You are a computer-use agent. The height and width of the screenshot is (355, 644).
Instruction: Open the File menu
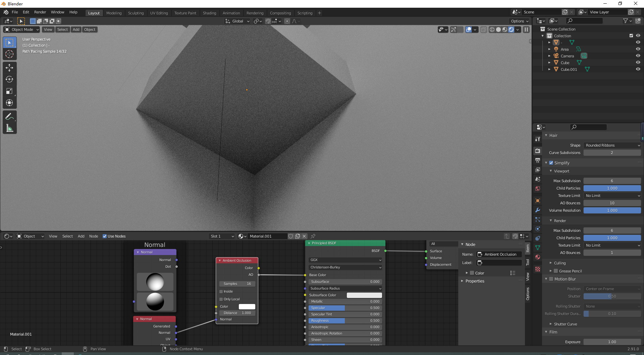[15, 12]
